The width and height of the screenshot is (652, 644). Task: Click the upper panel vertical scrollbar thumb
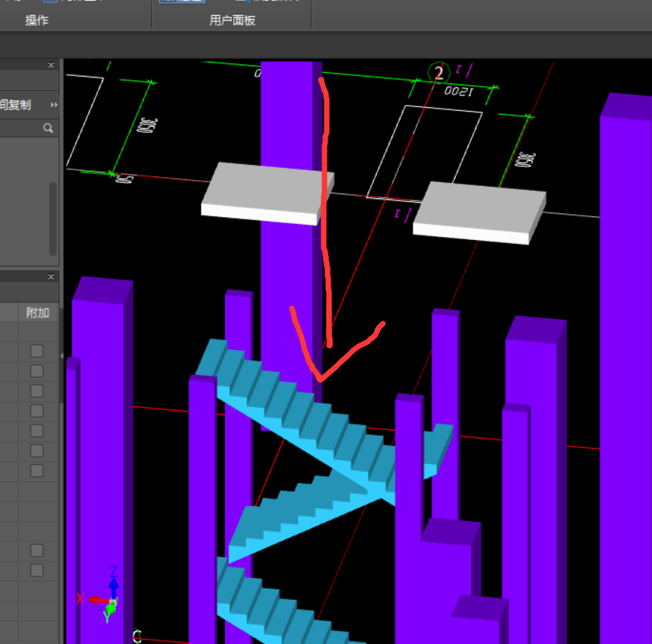click(x=52, y=219)
